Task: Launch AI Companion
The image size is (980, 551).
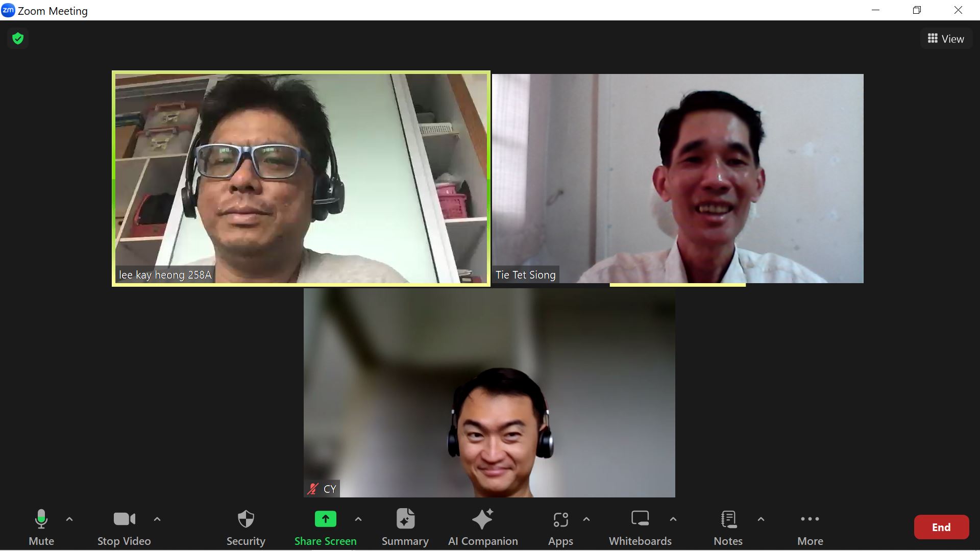Action: 483,528
